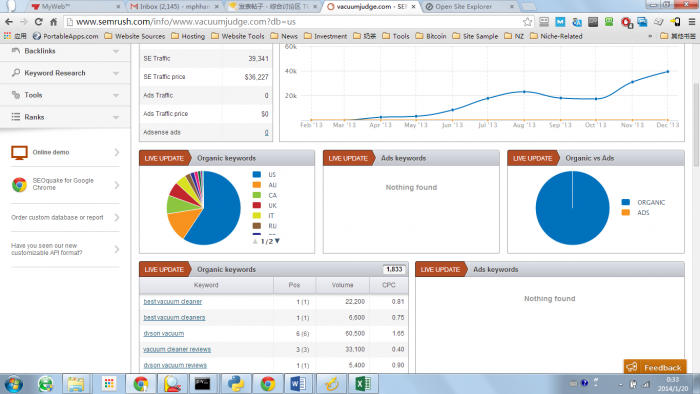Click the taskbar clock showing 0:33

673,379
